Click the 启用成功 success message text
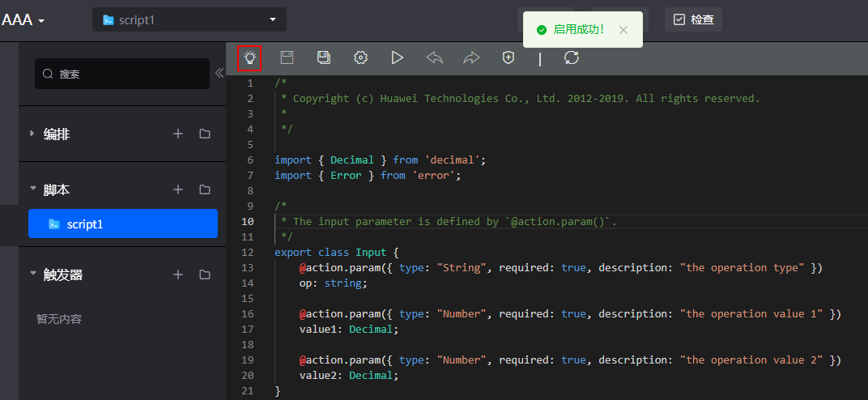Screen dimensions: 868x400 (578, 30)
